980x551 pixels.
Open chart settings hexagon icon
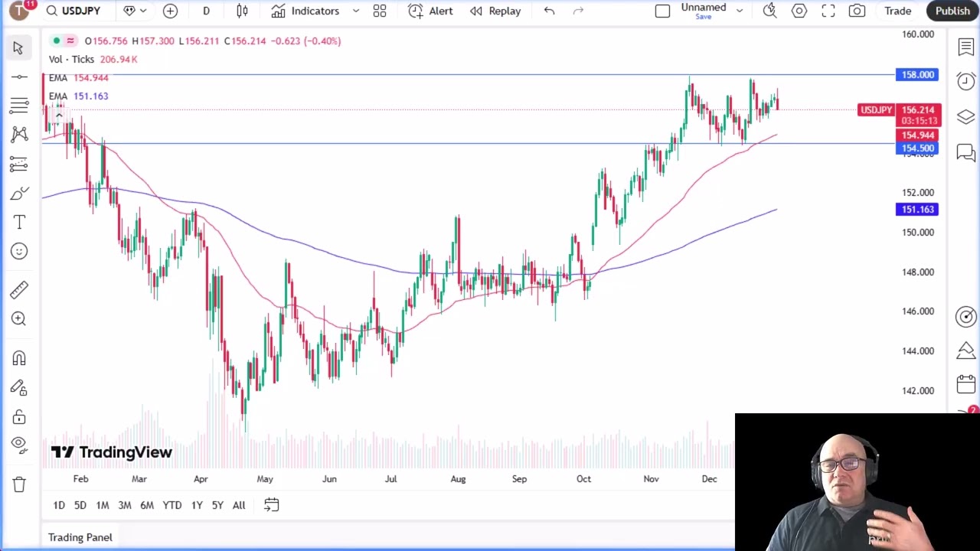[x=799, y=11]
